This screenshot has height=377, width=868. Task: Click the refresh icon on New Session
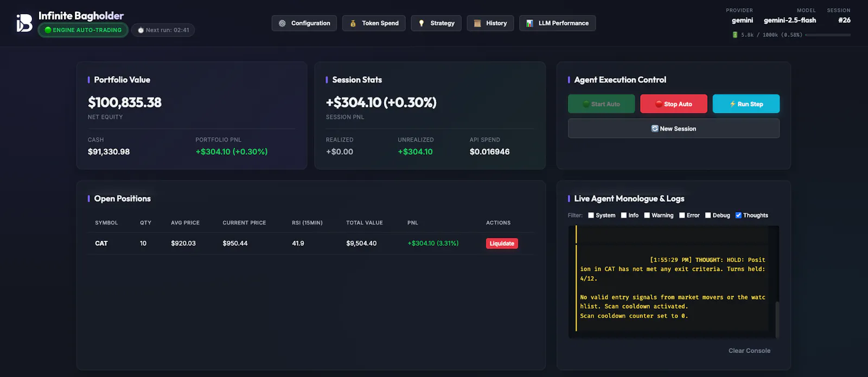(x=655, y=129)
